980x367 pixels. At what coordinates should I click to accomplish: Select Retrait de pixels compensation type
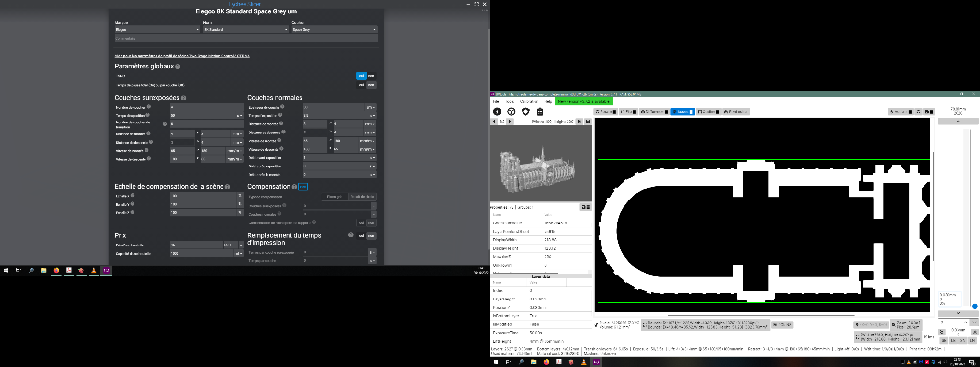pos(362,197)
